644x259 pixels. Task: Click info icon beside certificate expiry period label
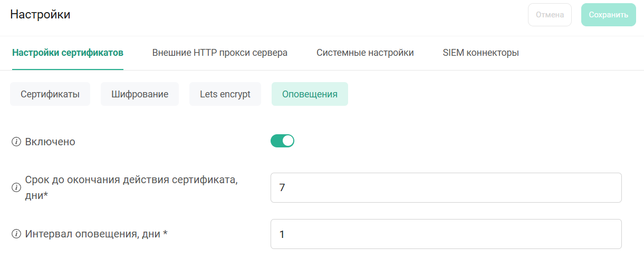(x=16, y=187)
